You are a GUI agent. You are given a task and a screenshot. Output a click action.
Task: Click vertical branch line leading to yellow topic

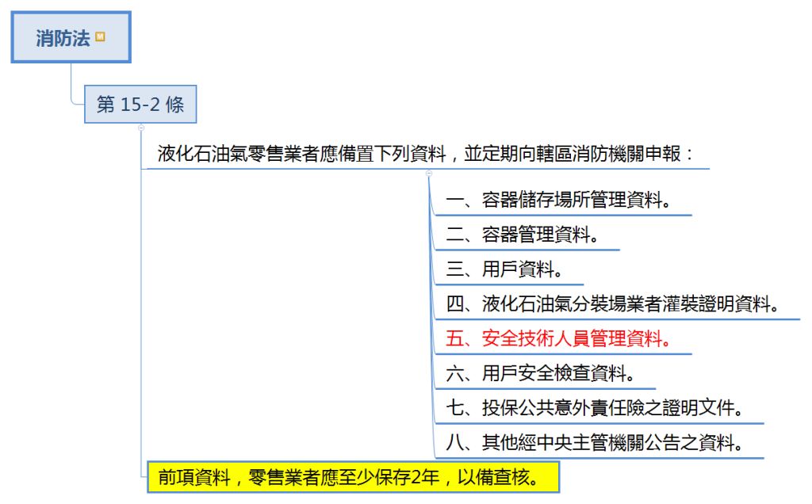point(141,317)
